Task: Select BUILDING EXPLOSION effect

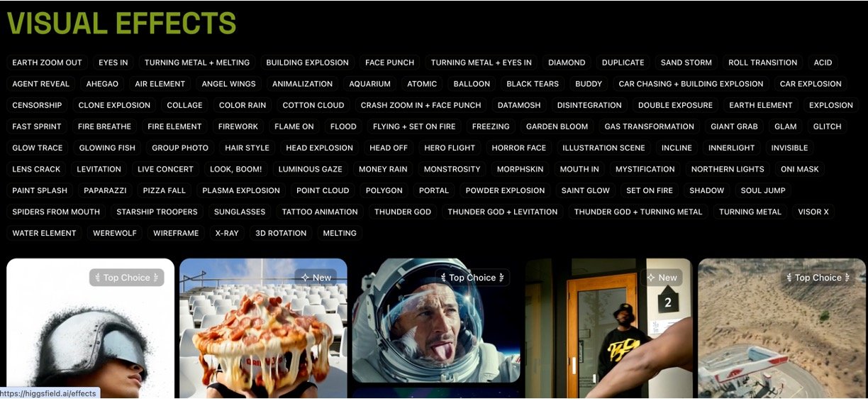Action: [308, 62]
